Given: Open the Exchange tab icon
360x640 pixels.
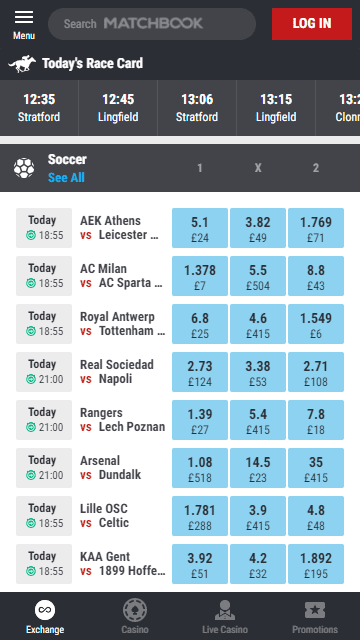Looking at the screenshot, I should pos(45,610).
